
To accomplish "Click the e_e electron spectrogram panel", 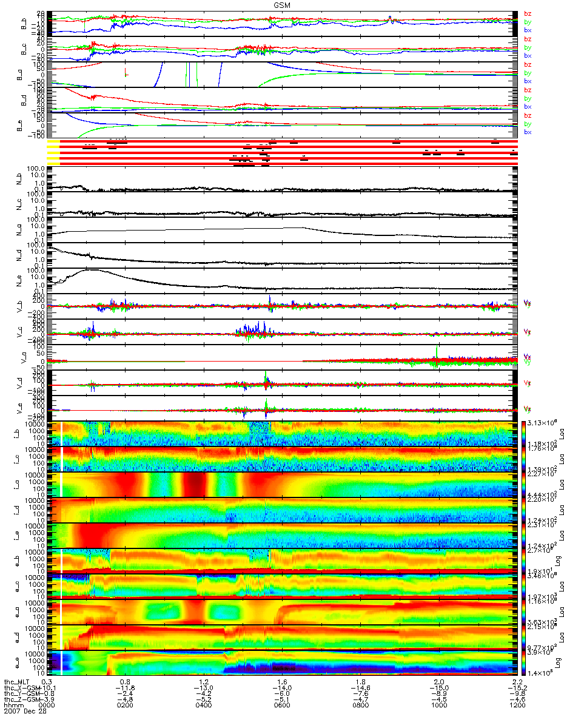I will pos(283,663).
